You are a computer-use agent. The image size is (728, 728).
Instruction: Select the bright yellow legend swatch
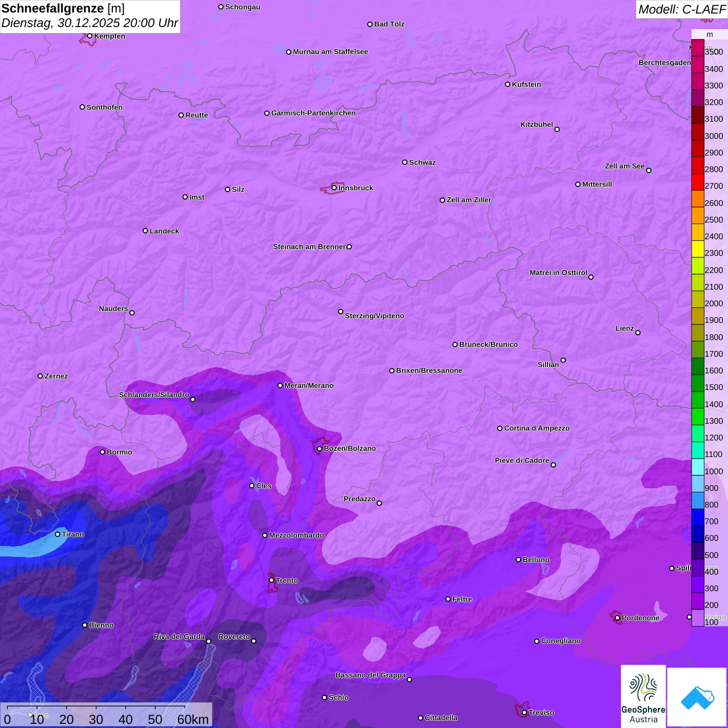pyautogui.click(x=698, y=249)
